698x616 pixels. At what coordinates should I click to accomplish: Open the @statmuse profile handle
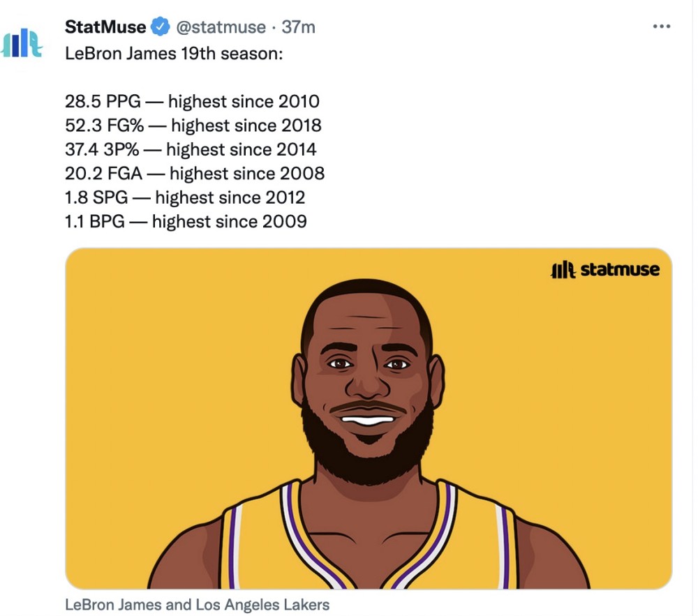[x=223, y=27]
